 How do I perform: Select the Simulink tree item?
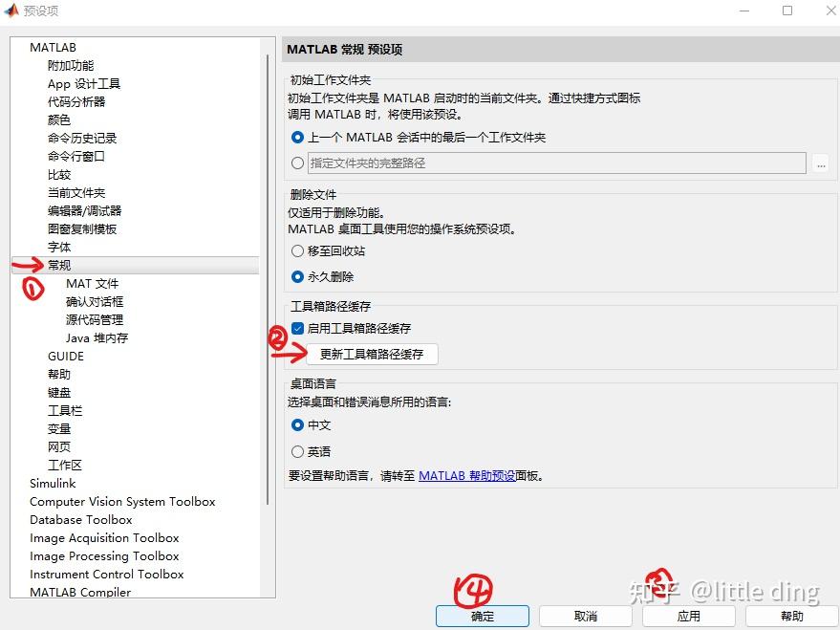(x=53, y=483)
